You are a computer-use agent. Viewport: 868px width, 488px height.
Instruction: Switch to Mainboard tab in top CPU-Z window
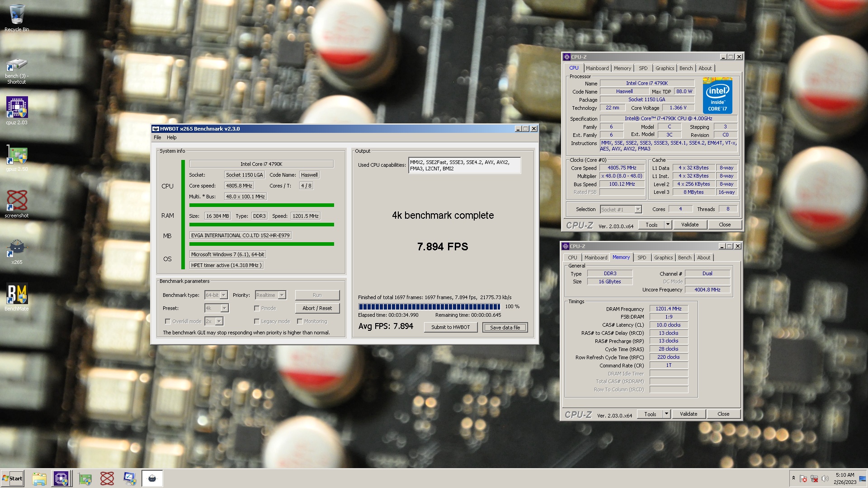(x=597, y=68)
